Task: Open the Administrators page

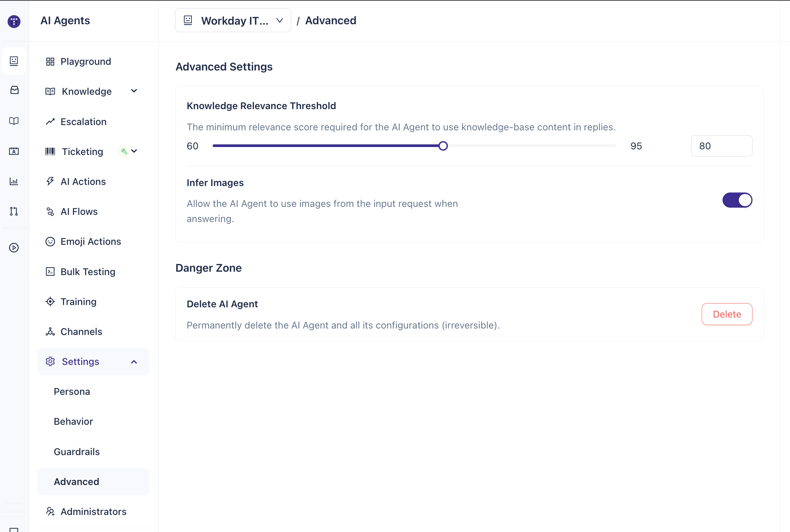Action: (x=93, y=512)
